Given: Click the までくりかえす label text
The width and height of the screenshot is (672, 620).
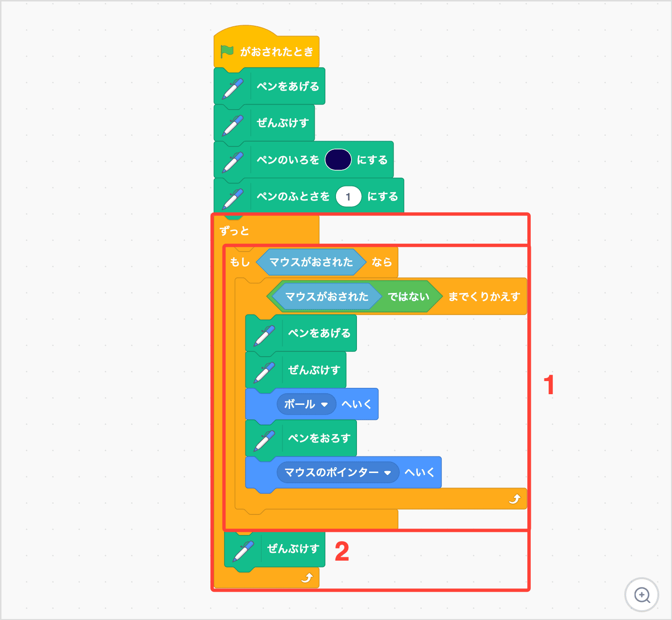Looking at the screenshot, I should coord(484,296).
